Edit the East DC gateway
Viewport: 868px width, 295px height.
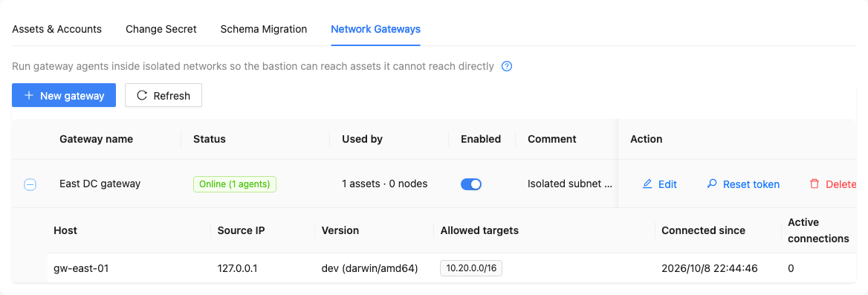click(659, 184)
